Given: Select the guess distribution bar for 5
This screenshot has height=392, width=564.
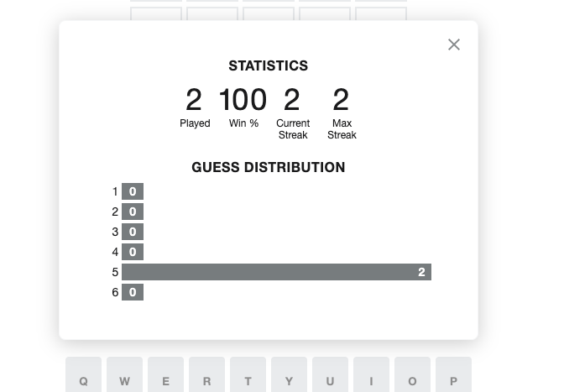Looking at the screenshot, I should pos(276,272).
